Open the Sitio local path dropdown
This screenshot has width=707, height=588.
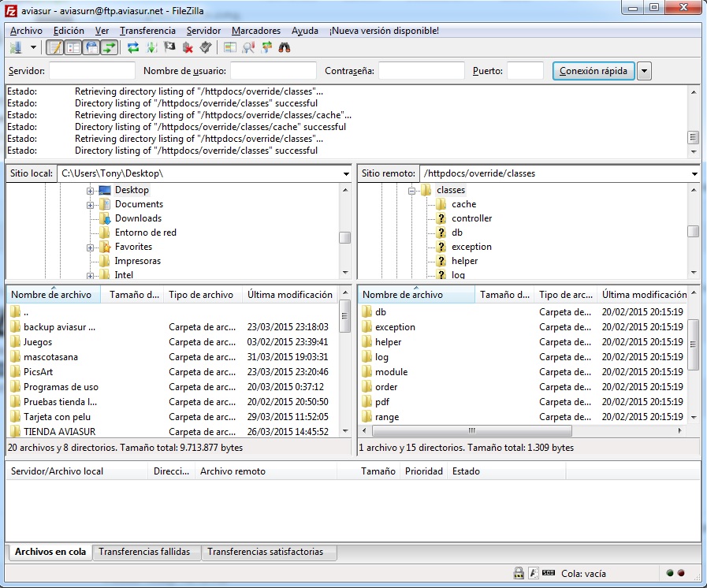tap(346, 173)
